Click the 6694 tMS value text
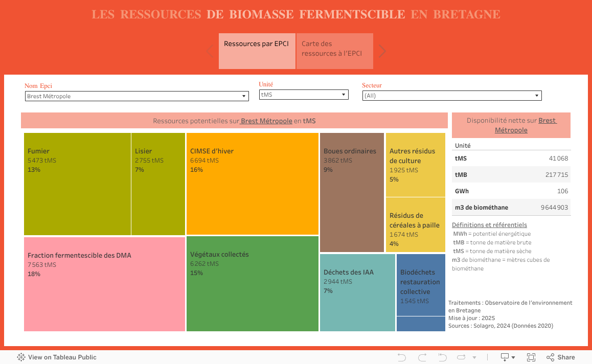This screenshot has width=592, height=364. click(204, 160)
